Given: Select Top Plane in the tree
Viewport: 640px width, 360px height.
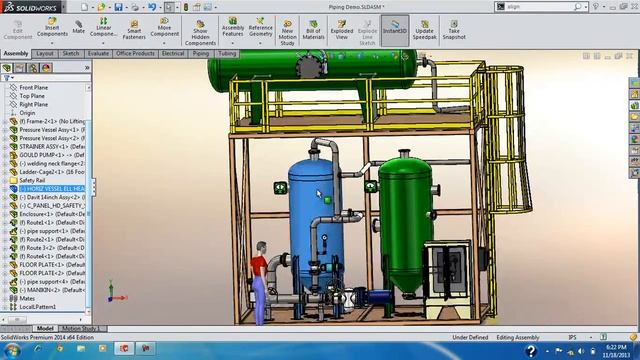Looking at the screenshot, I should point(32,96).
